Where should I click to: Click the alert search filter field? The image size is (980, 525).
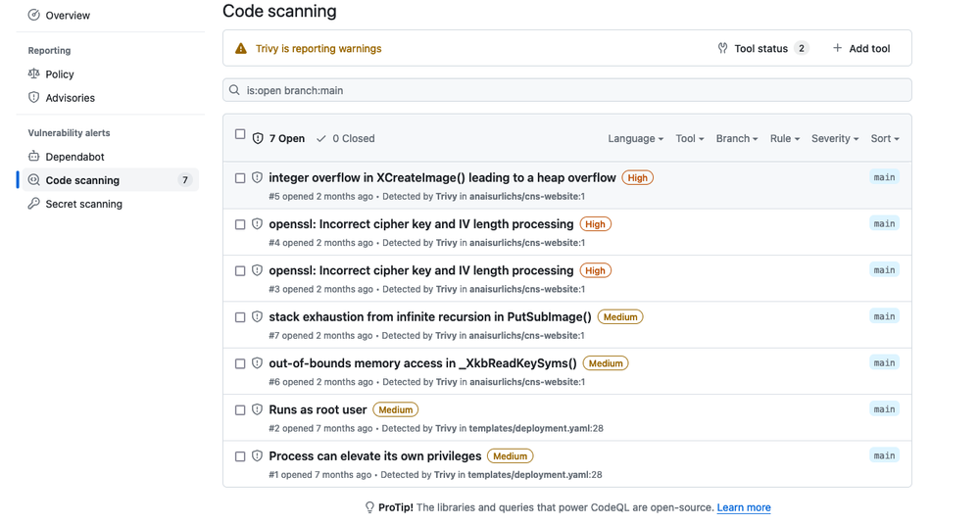point(566,90)
